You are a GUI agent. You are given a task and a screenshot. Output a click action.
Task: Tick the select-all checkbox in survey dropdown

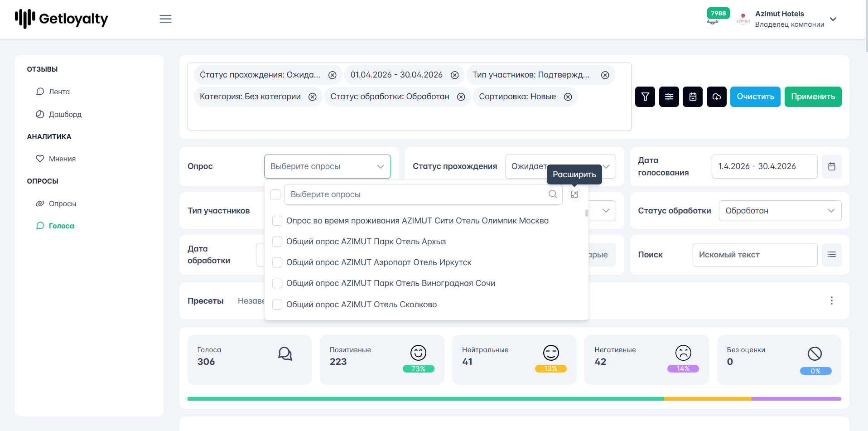click(x=275, y=194)
